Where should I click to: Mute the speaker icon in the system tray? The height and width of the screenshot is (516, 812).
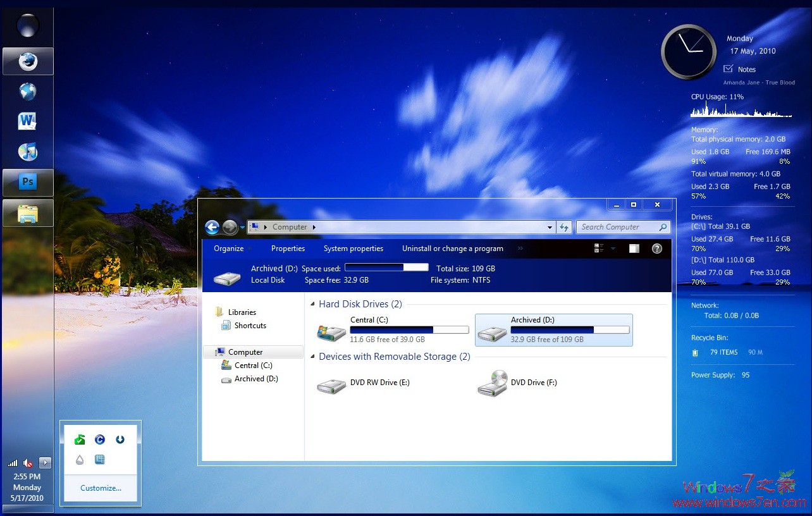(x=28, y=462)
